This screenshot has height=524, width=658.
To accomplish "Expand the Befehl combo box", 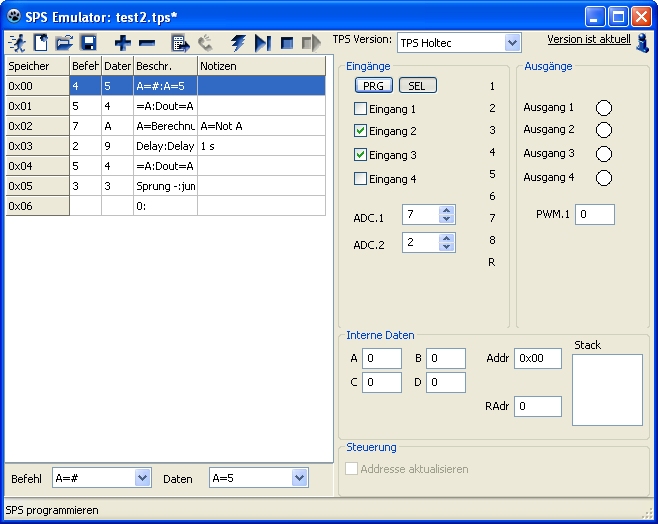I will (x=142, y=479).
